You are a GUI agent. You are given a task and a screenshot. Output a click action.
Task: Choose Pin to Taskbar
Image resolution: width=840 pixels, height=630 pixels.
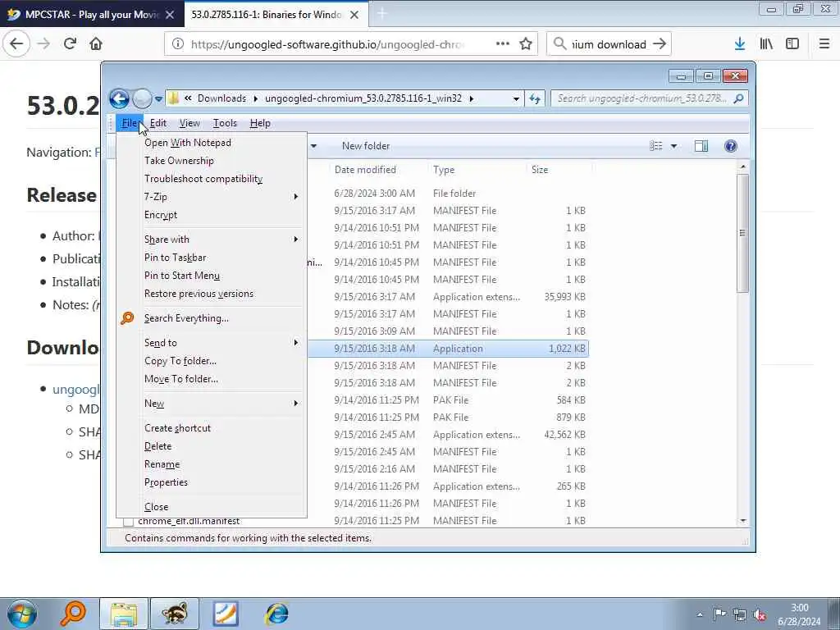click(x=176, y=258)
